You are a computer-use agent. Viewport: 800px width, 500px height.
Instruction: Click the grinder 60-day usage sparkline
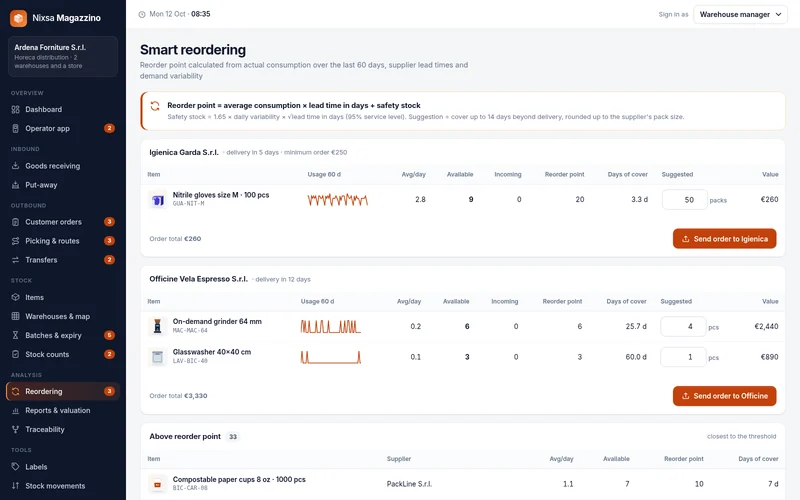(x=331, y=327)
